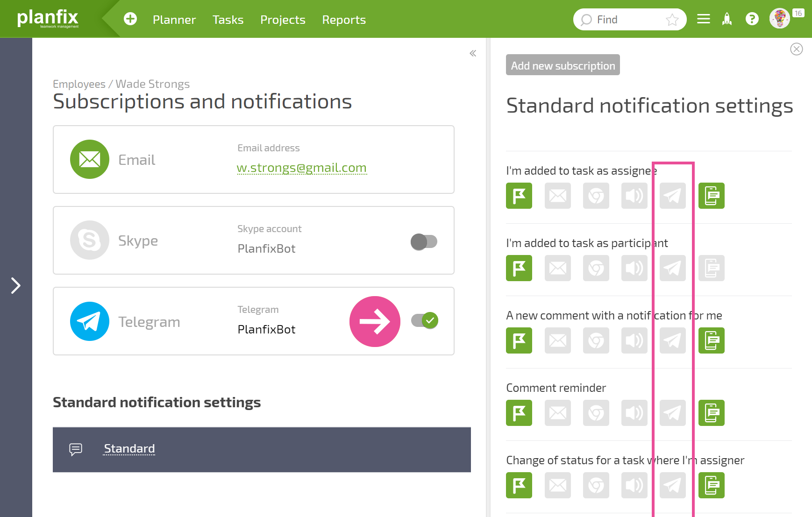Open the help question mark icon
The width and height of the screenshot is (812, 517).
pos(752,19)
